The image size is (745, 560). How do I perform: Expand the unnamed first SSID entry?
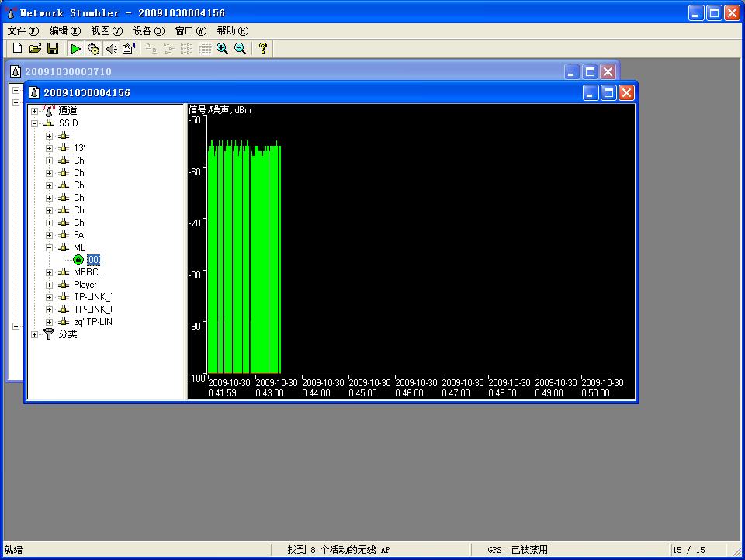pyautogui.click(x=49, y=136)
